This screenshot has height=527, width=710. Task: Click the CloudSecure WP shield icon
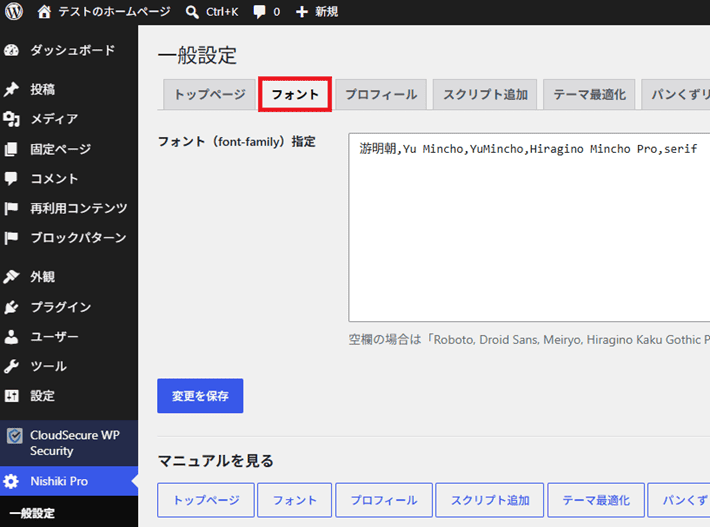coord(14,436)
